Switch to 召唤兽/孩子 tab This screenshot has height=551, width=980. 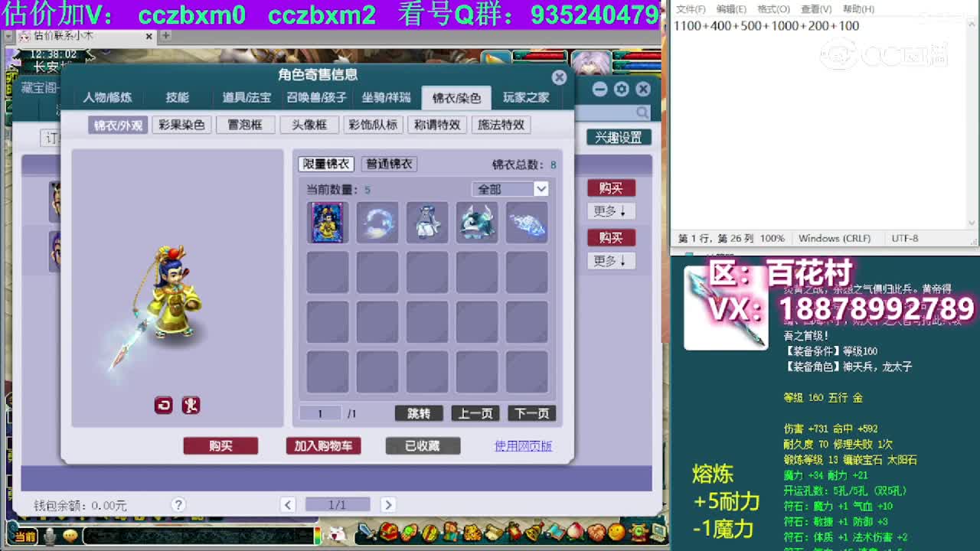pos(316,97)
